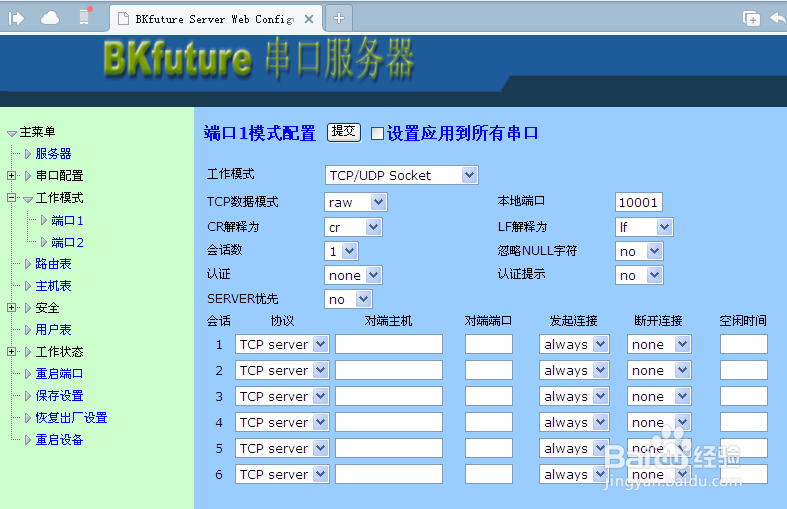Click session 1 remote host field
The image size is (787, 509).
[389, 344]
